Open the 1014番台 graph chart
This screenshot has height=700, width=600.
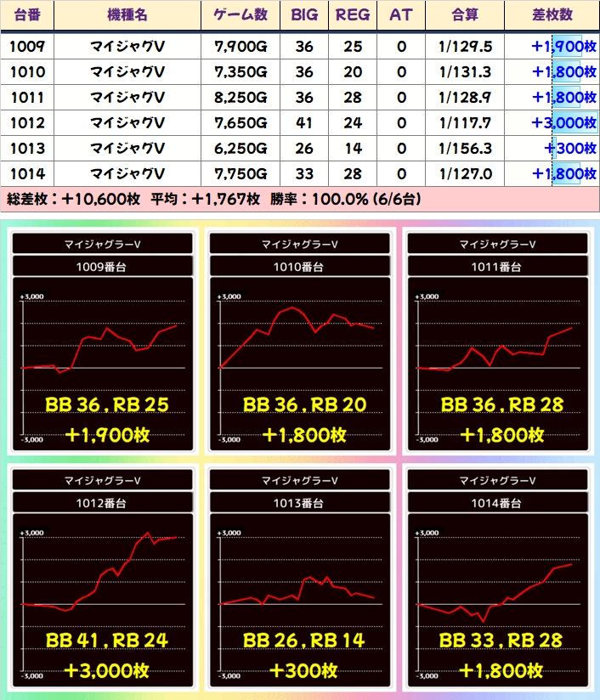(x=497, y=579)
